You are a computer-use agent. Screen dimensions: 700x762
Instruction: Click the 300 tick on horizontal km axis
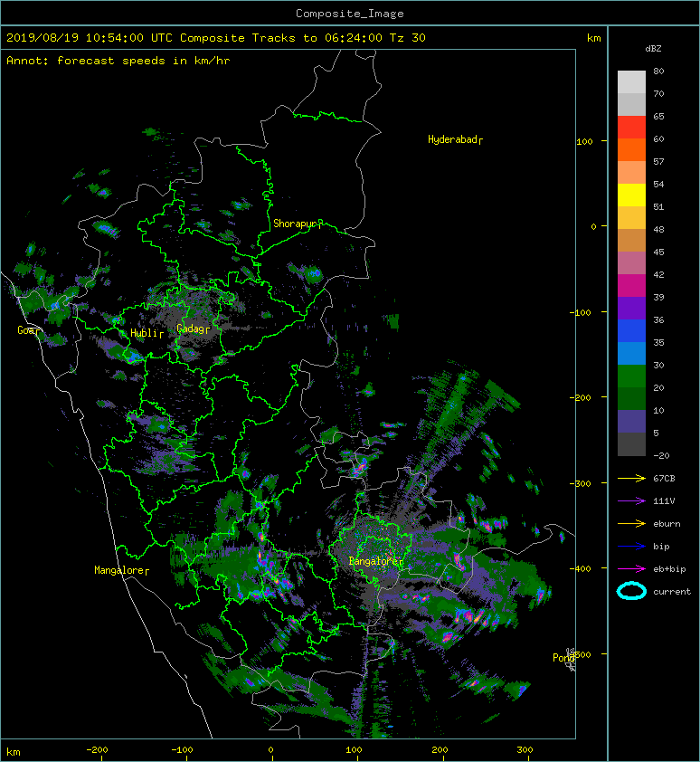pos(525,750)
